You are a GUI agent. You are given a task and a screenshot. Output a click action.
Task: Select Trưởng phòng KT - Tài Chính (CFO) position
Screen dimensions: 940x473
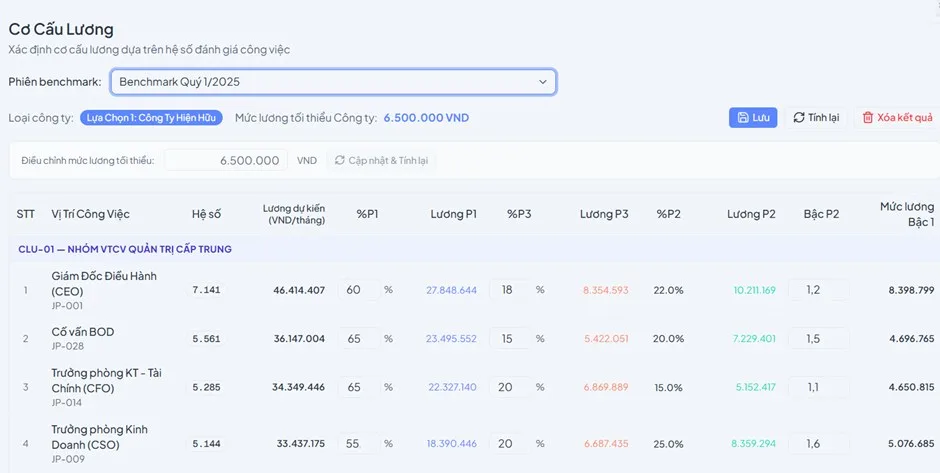point(107,381)
